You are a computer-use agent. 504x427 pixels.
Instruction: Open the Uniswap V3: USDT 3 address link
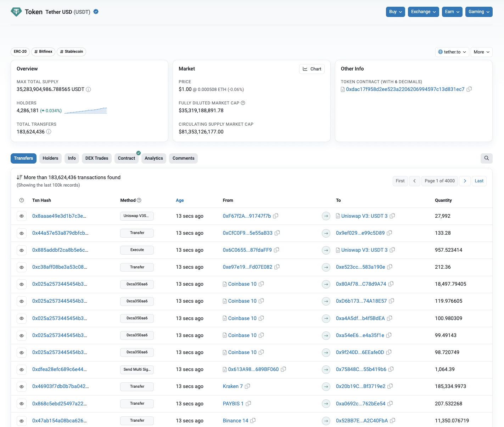(x=364, y=216)
